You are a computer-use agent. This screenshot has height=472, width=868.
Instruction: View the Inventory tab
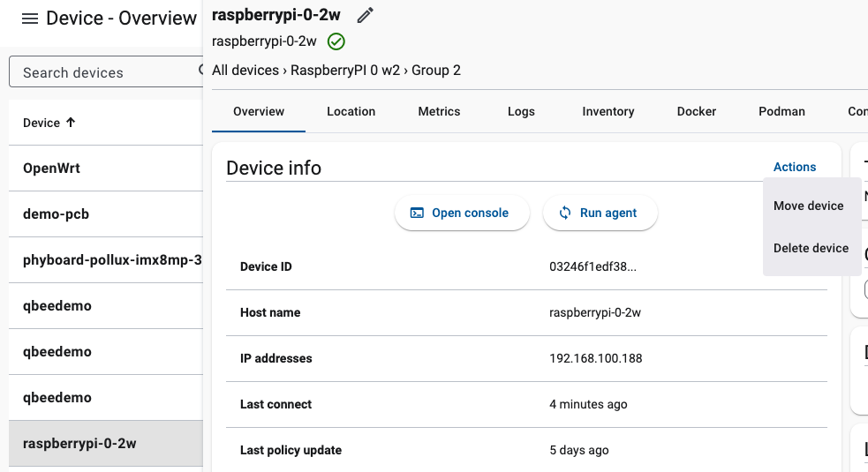pyautogui.click(x=608, y=111)
